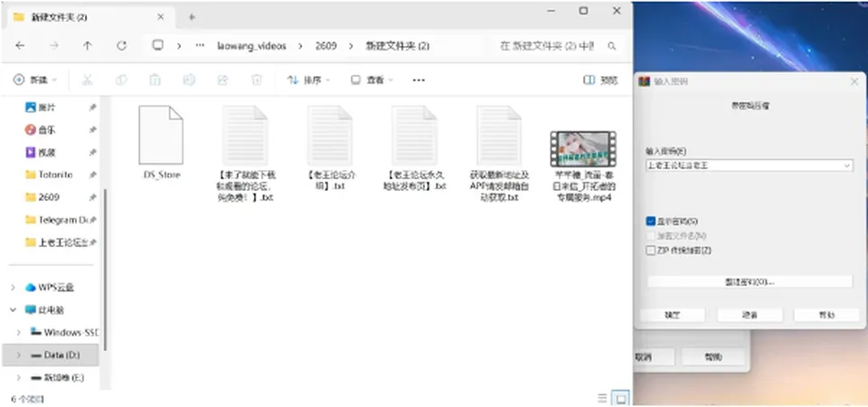Select the 新建文件夹 (2) window tab

click(x=89, y=17)
